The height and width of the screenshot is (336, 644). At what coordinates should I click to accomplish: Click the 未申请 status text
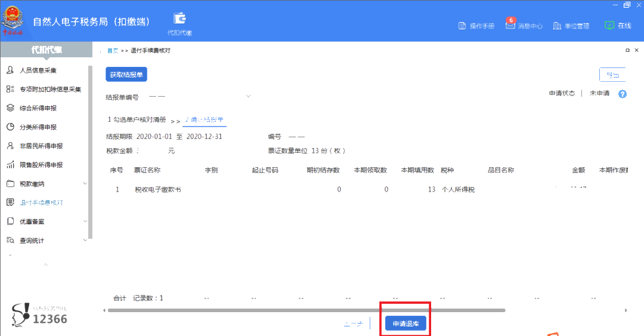(x=600, y=93)
